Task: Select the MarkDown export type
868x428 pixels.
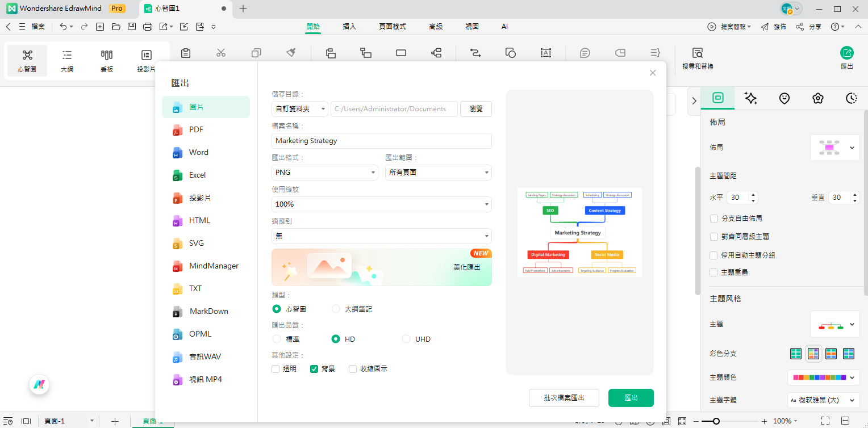Action: (x=208, y=312)
